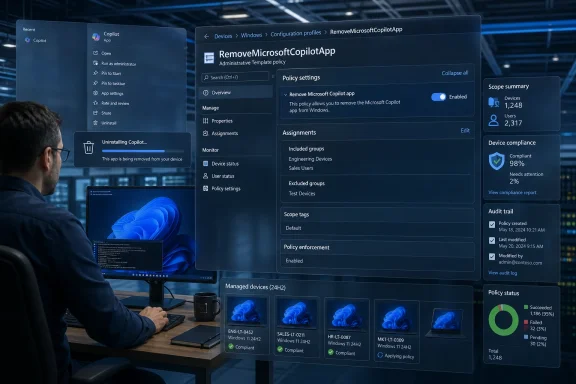Open View compliance report link
Image resolution: width=576 pixels, height=384 pixels.
(x=512, y=193)
